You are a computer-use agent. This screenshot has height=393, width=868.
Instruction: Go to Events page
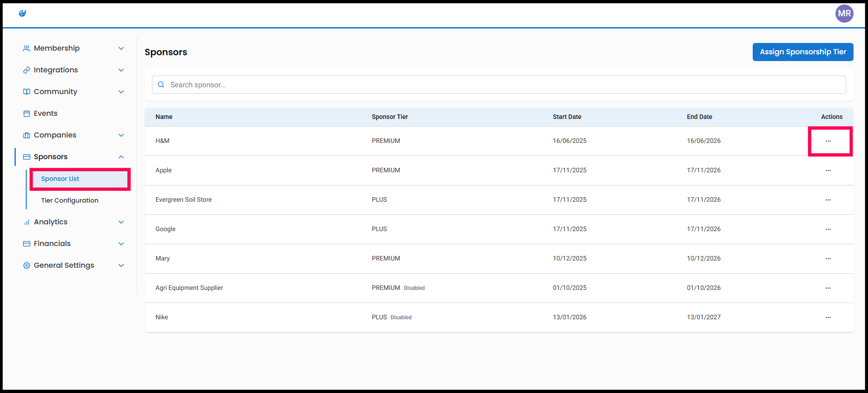[46, 114]
